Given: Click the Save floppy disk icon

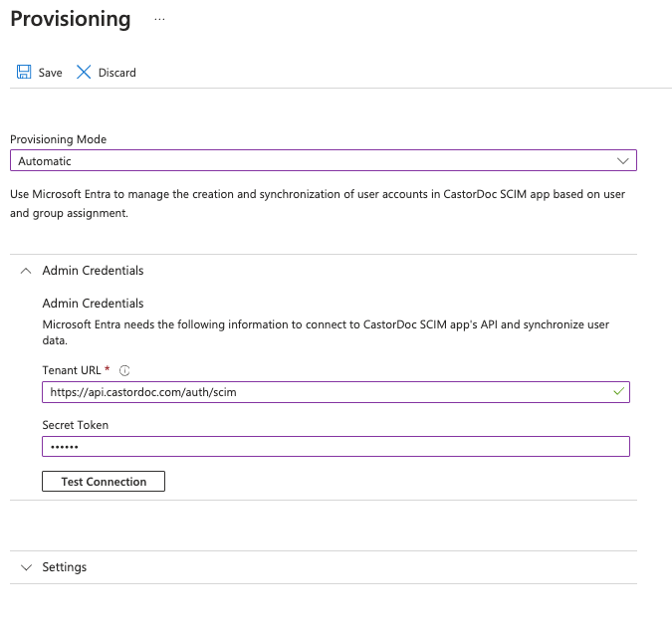Looking at the screenshot, I should tap(24, 73).
